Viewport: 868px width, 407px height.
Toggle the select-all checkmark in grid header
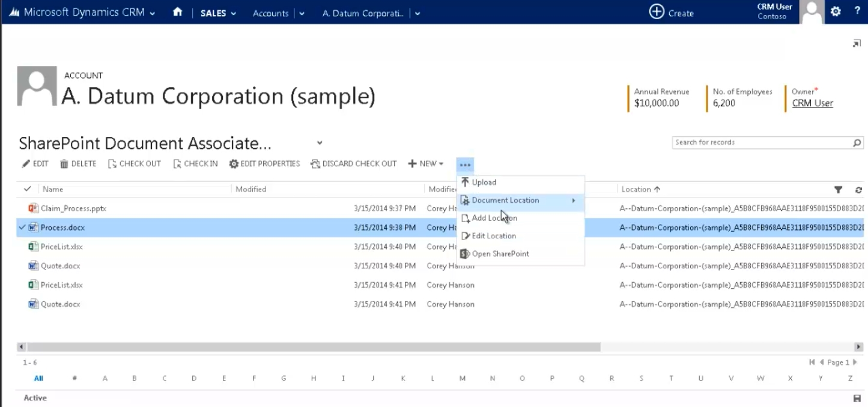[x=27, y=189]
